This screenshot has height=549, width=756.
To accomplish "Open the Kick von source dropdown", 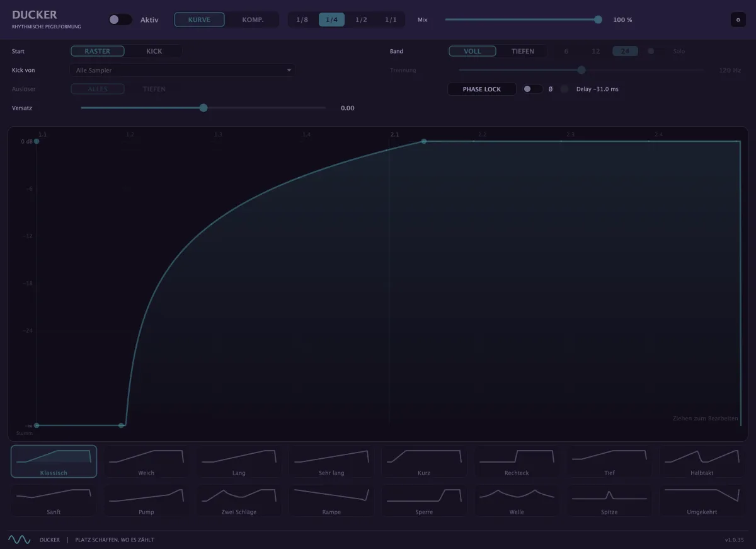I will (182, 70).
